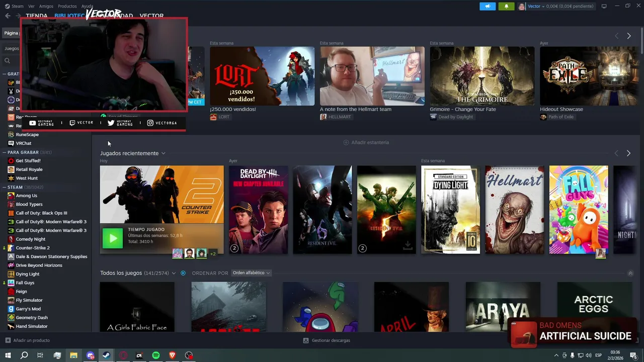Click the VRChat icon in sidebar

coord(11,143)
